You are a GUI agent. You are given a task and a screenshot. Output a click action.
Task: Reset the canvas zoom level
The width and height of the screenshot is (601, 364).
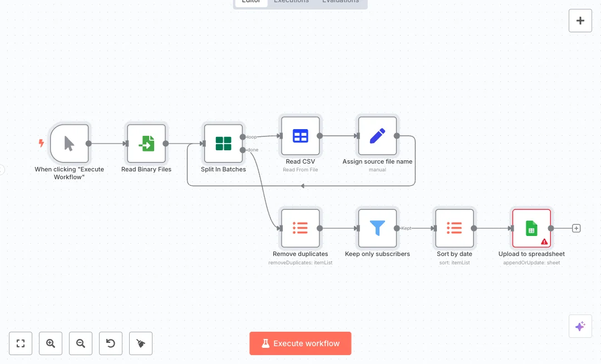click(111, 343)
